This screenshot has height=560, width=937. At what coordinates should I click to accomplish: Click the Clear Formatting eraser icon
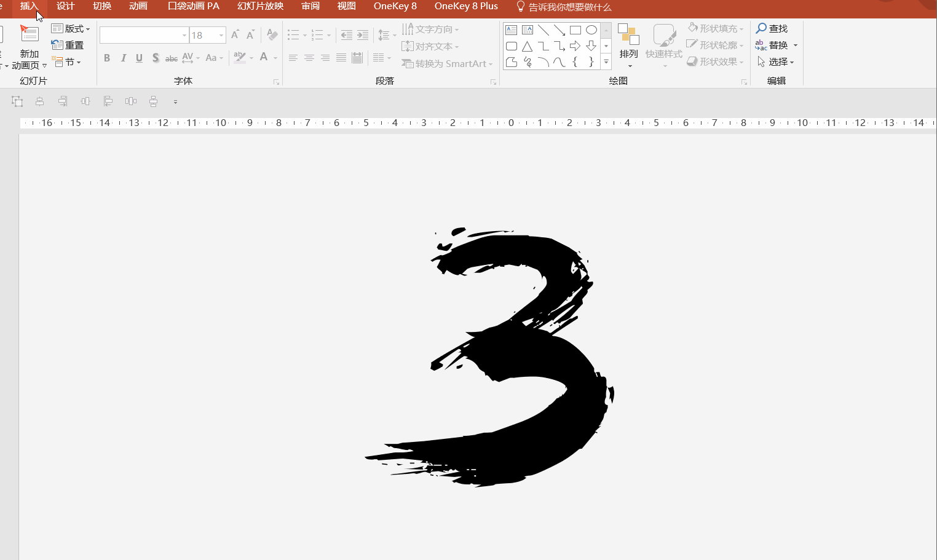pos(272,35)
